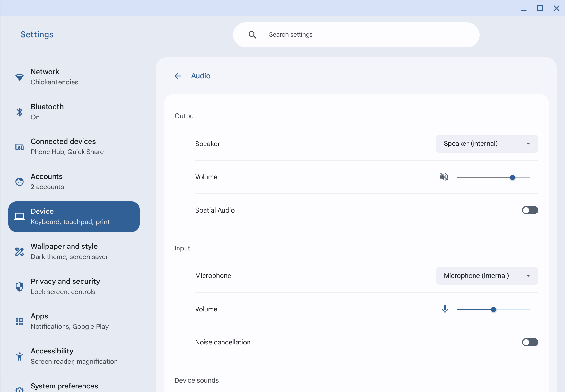
Task: Click the search magnifier icon
Action: tap(252, 35)
